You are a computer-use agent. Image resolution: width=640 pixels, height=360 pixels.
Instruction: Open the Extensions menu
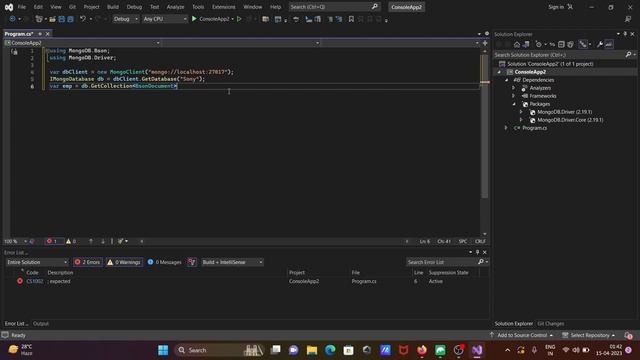[x=223, y=7]
